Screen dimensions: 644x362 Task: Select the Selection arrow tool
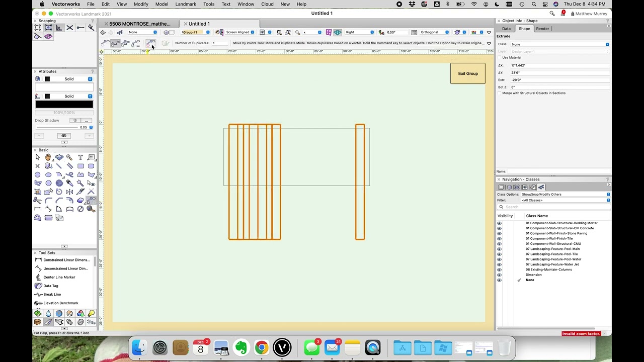pos(37,157)
